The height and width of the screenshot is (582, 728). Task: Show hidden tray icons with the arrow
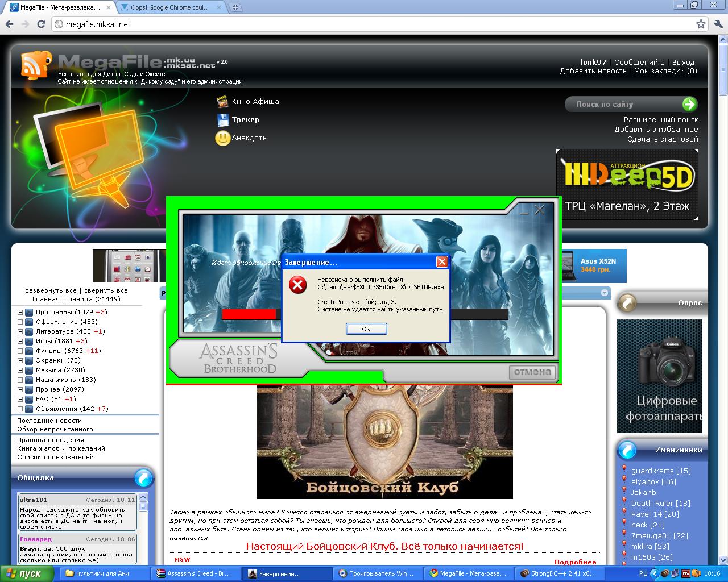click(x=655, y=574)
